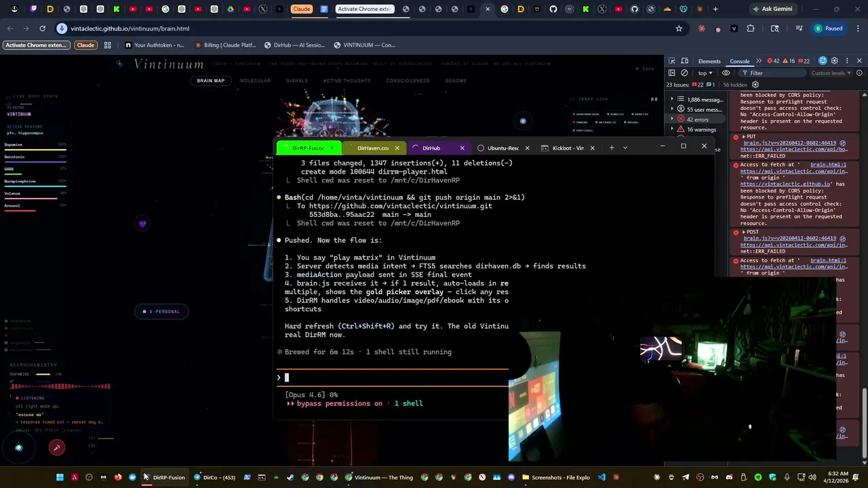Image resolution: width=868 pixels, height=488 pixels.
Task: Select the DevTools inspect element icon
Action: coord(671,61)
